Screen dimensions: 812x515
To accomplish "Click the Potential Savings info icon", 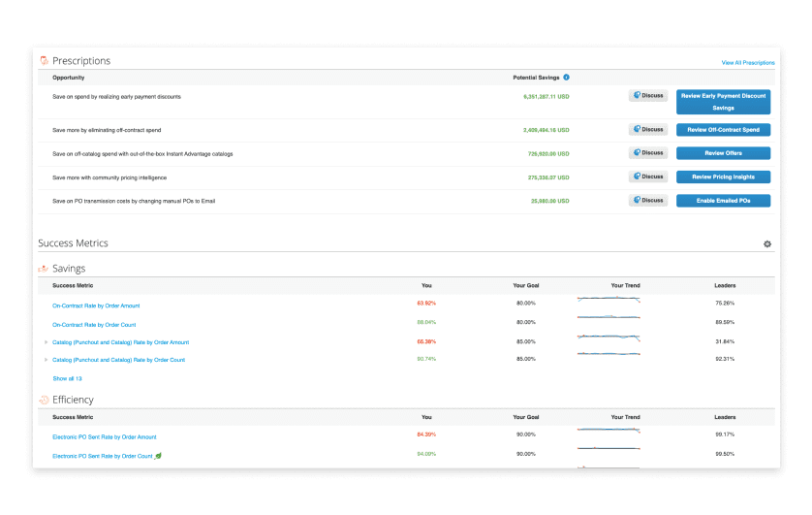I will (566, 78).
